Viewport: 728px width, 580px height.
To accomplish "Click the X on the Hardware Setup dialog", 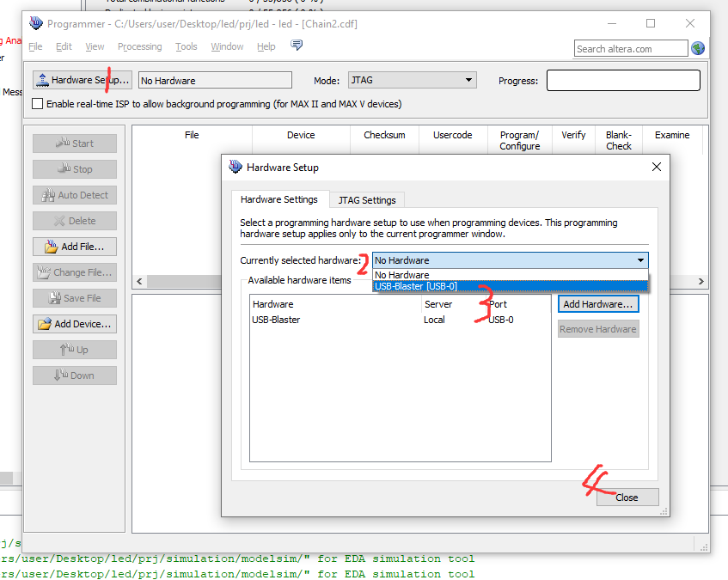I will pos(657,167).
